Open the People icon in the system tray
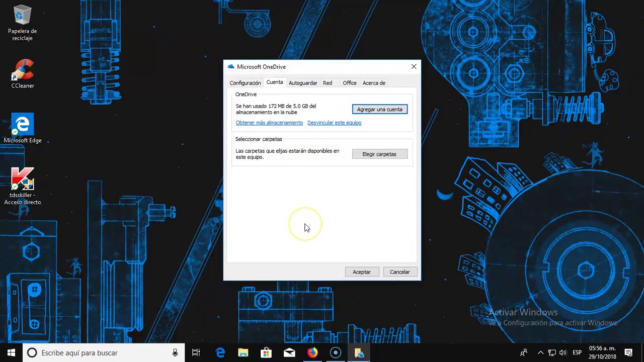644x362 pixels. tap(524, 353)
